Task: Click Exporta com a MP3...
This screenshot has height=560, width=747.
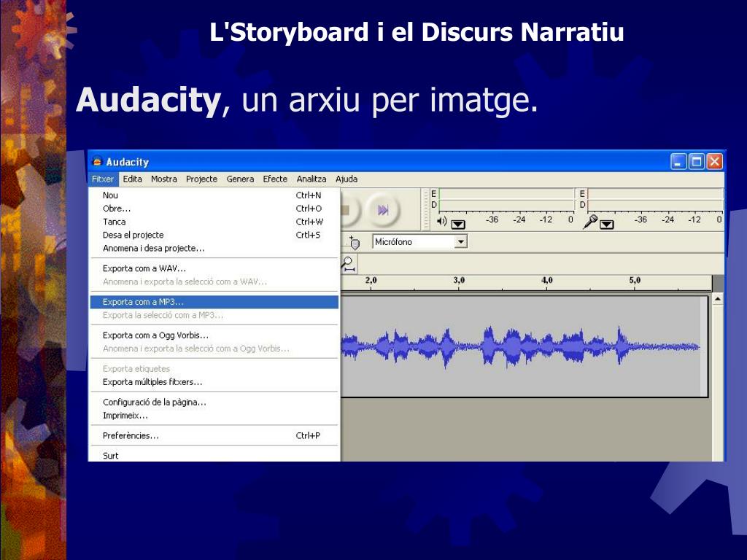Action: pos(214,302)
